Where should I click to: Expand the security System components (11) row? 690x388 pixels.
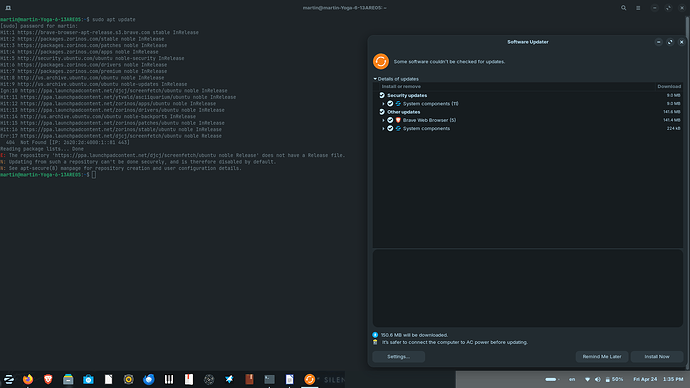click(383, 104)
